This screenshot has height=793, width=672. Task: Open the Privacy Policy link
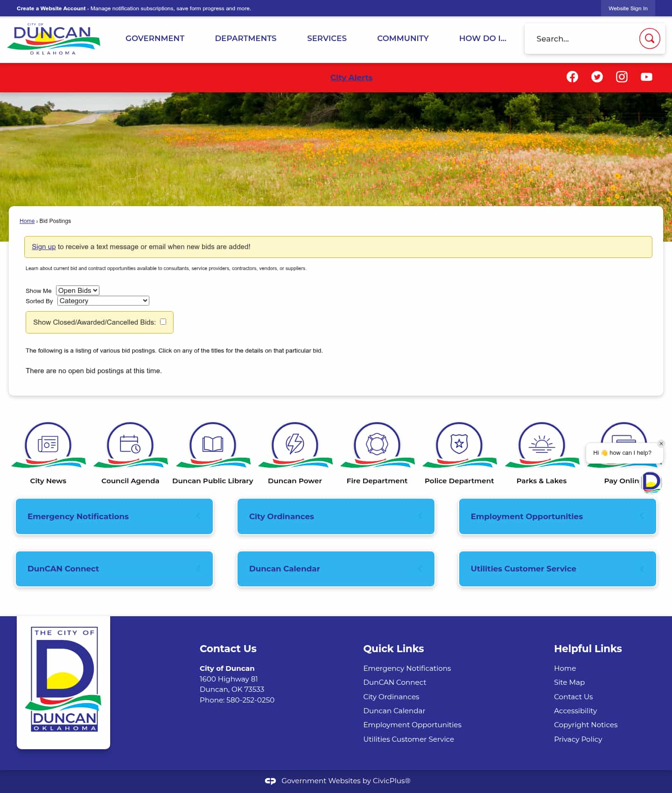coord(578,739)
